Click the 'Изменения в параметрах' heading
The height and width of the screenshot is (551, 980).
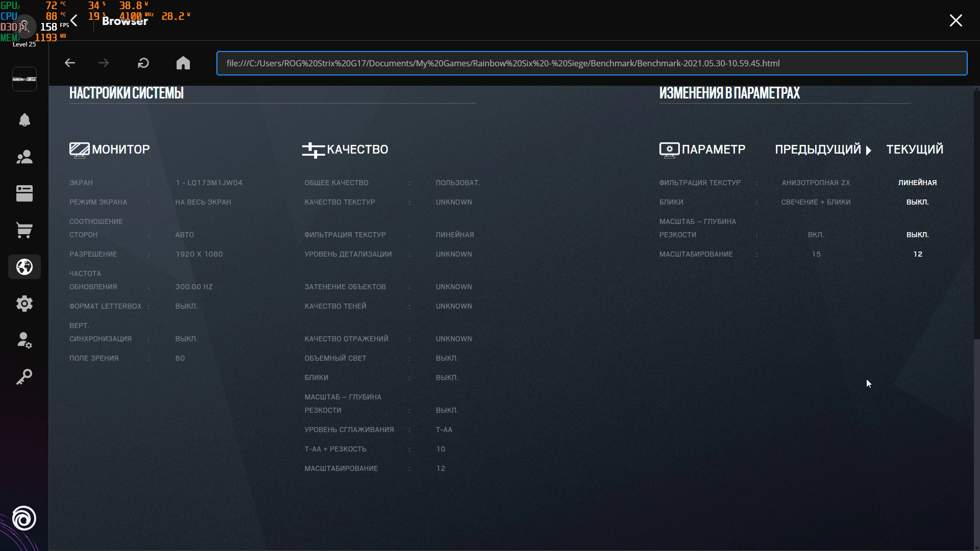pyautogui.click(x=729, y=93)
